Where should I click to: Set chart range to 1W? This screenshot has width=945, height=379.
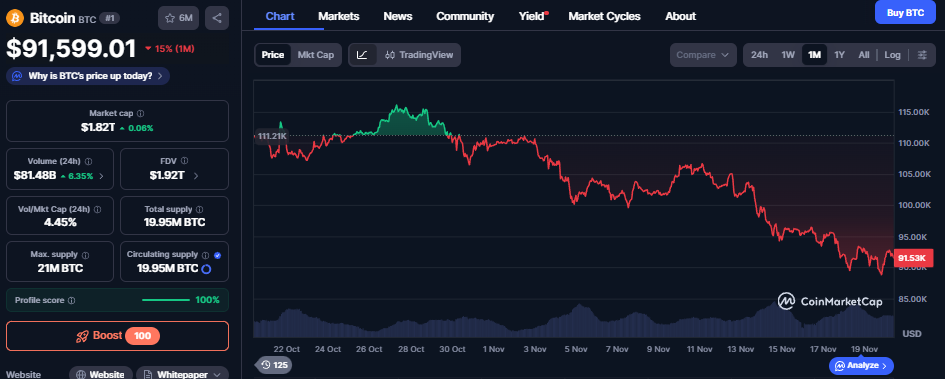tap(788, 55)
